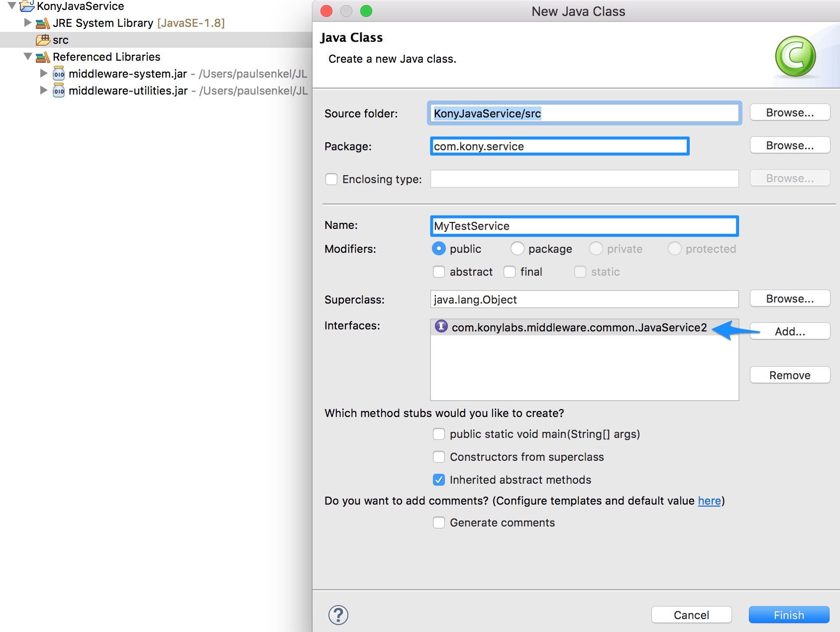This screenshot has height=632, width=840.
Task: Click the Finish button
Action: click(788, 615)
